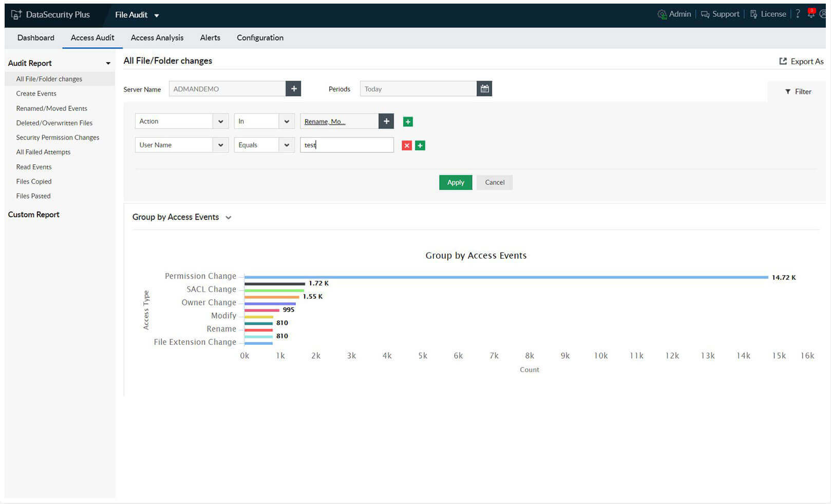
Task: Click the Admin link in the top bar
Action: click(679, 14)
